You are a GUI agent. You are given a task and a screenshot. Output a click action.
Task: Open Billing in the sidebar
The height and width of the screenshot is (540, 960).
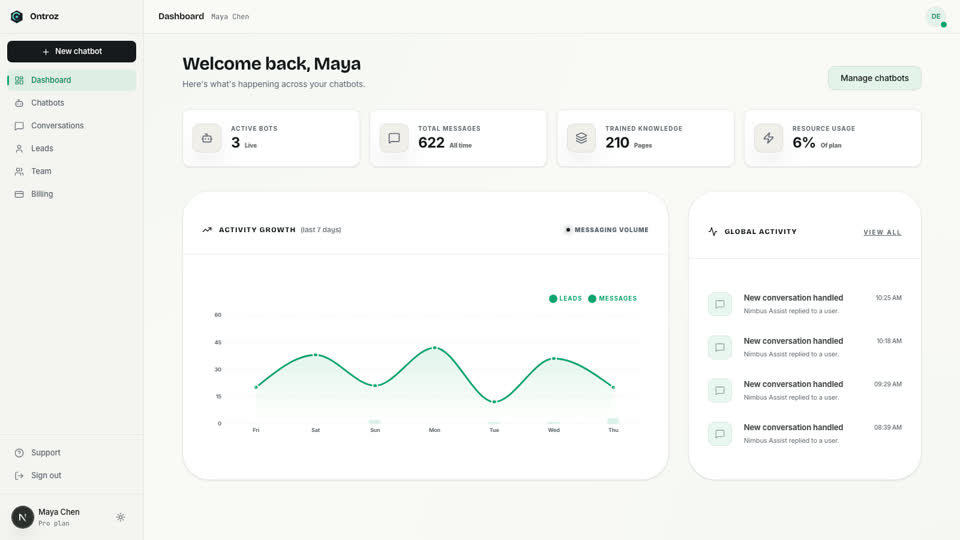(x=72, y=194)
